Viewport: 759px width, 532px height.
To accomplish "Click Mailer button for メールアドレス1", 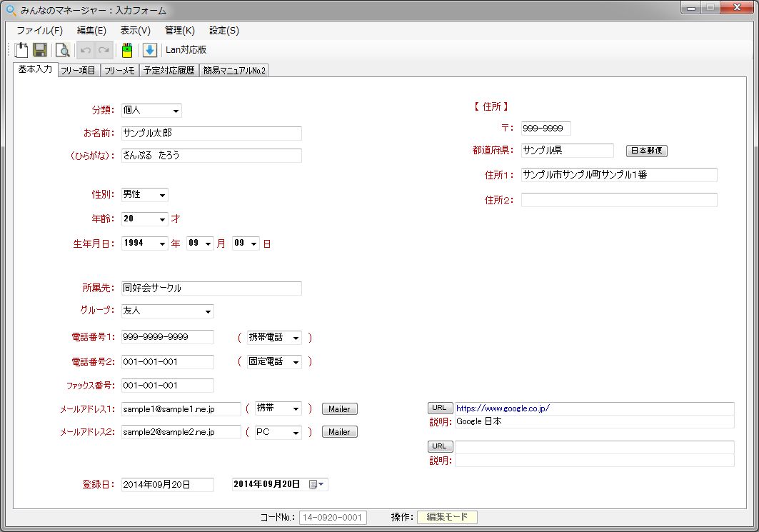I will [x=339, y=409].
